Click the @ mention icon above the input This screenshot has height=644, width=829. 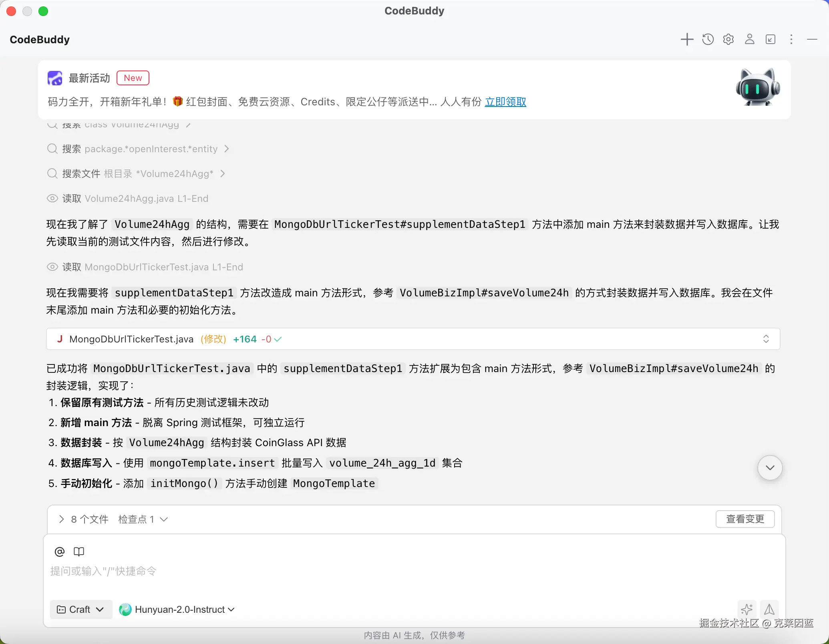click(59, 551)
